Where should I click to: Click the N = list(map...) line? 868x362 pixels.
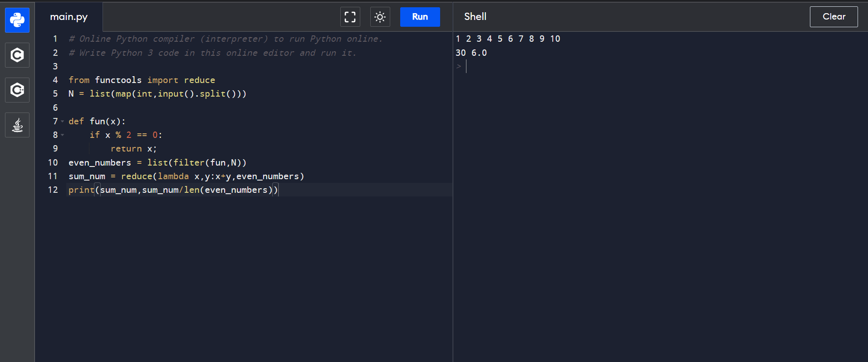point(157,94)
